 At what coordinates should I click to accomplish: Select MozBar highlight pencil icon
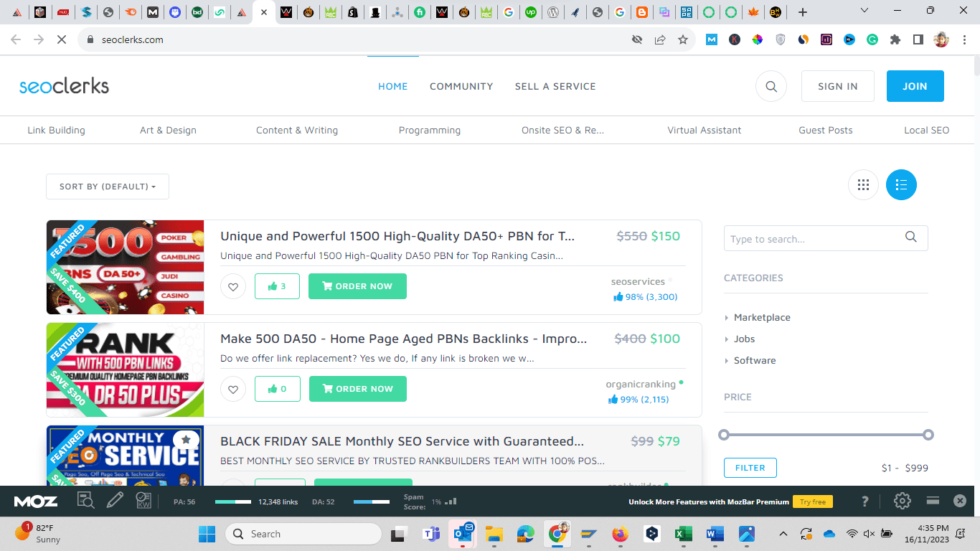[x=115, y=501]
